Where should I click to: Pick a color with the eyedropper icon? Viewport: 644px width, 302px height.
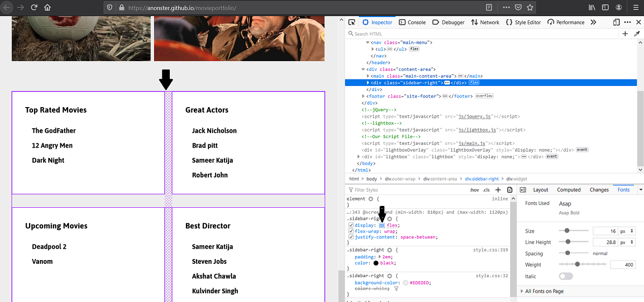pos(637,34)
